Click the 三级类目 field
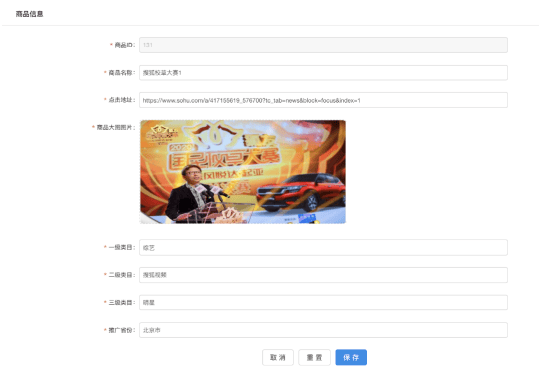The image size is (539, 376). [323, 302]
